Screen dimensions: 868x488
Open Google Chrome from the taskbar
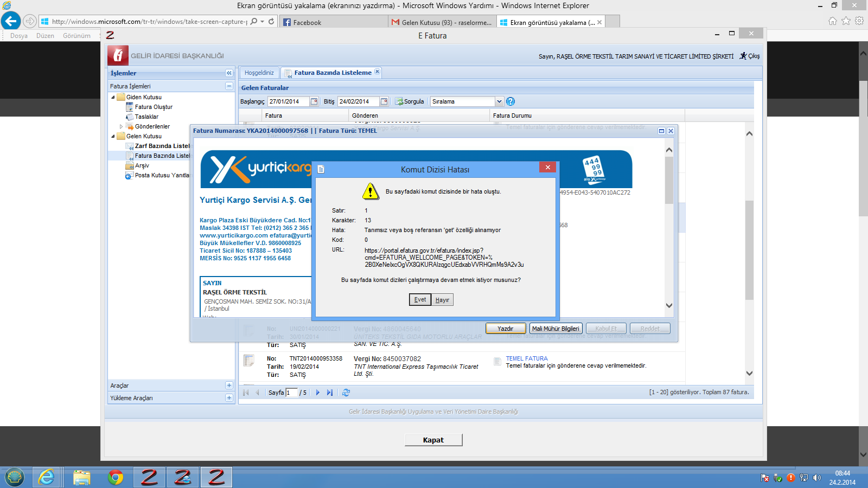pos(116,477)
